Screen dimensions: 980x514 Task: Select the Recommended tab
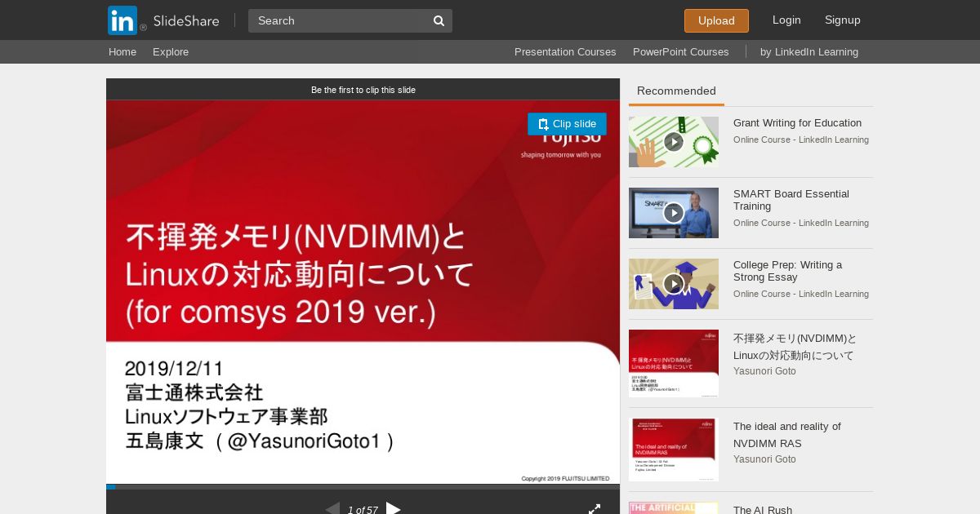(676, 91)
